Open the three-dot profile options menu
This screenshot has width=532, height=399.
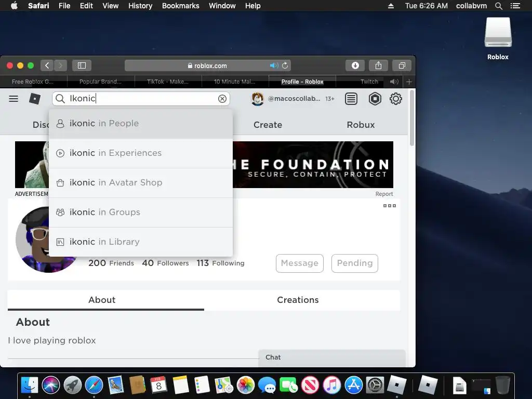tap(390, 206)
